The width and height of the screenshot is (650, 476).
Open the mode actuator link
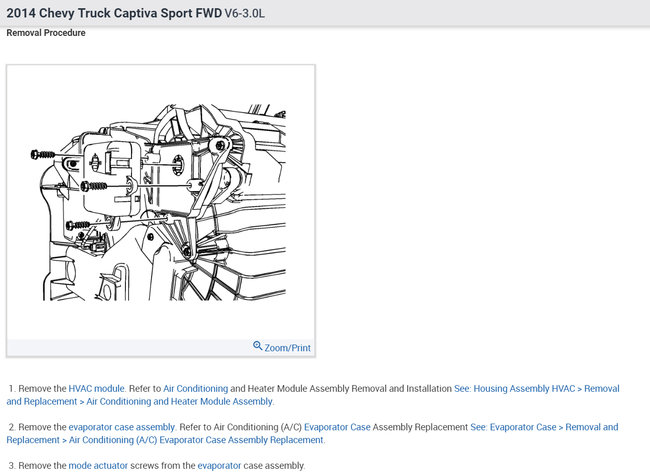pyautogui.click(x=98, y=465)
